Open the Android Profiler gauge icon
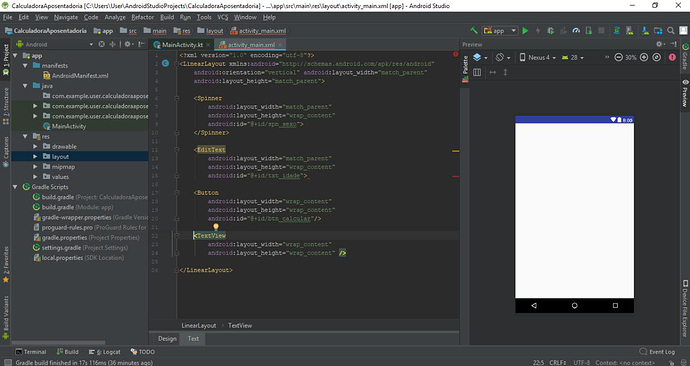Screen dimensions: 690x366 tap(576, 31)
